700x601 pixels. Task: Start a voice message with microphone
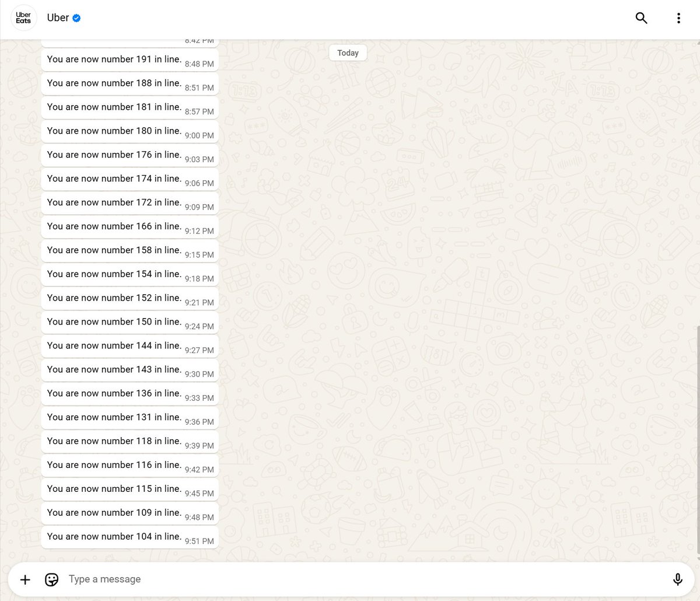pyautogui.click(x=677, y=579)
